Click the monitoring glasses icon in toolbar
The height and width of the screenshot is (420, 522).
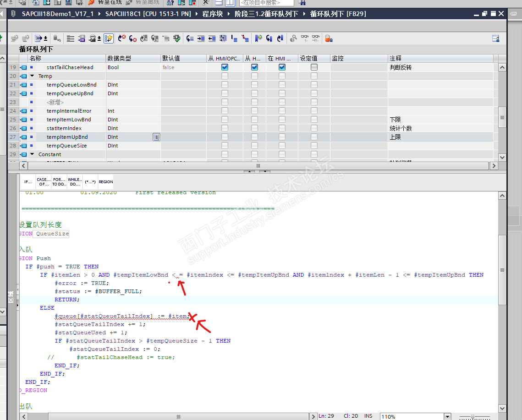click(305, 38)
